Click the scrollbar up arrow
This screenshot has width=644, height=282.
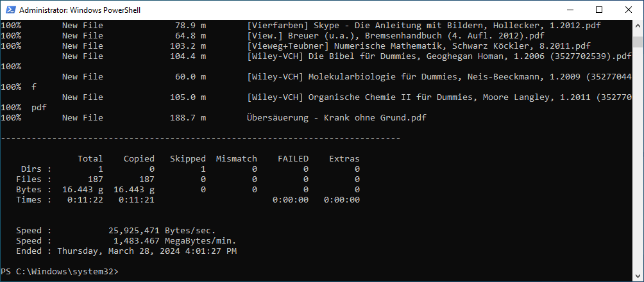(638, 26)
